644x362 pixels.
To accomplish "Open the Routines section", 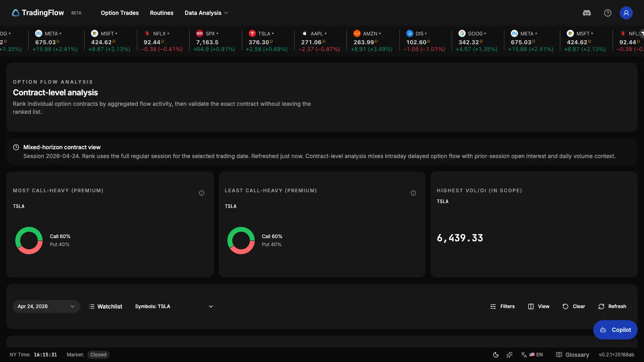I will 161,12.
